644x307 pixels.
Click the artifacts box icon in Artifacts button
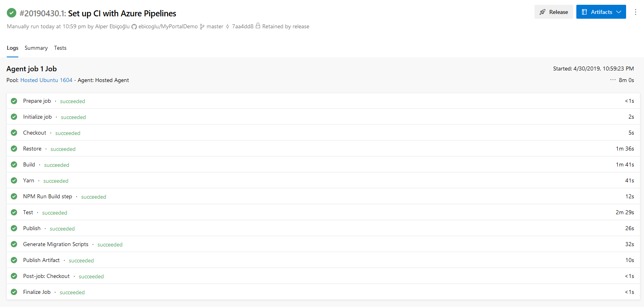pyautogui.click(x=584, y=12)
